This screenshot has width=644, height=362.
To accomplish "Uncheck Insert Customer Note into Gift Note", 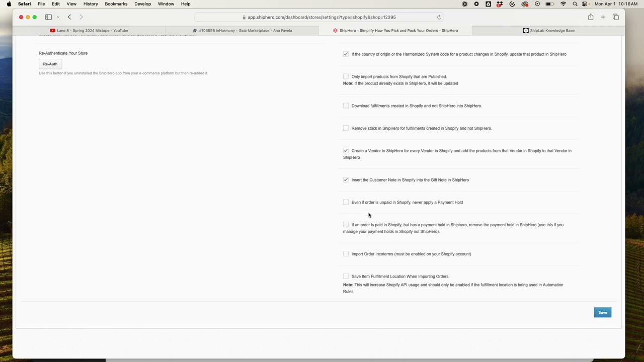I will pos(346,179).
